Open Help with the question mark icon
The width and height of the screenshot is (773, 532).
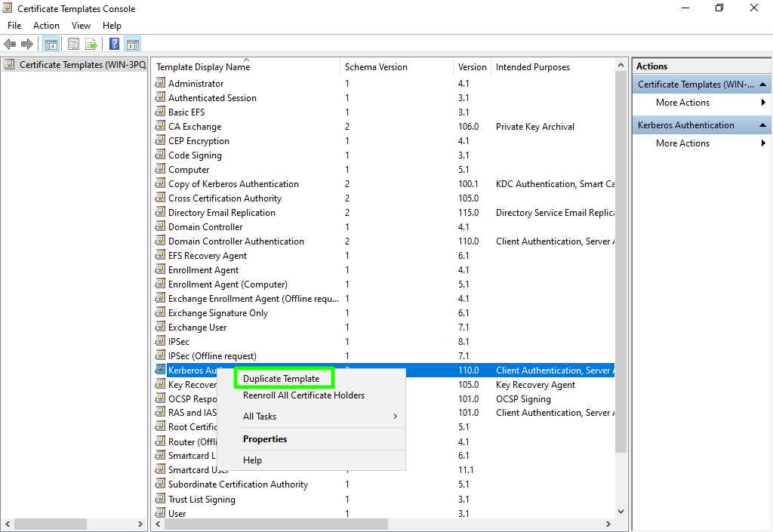click(115, 45)
